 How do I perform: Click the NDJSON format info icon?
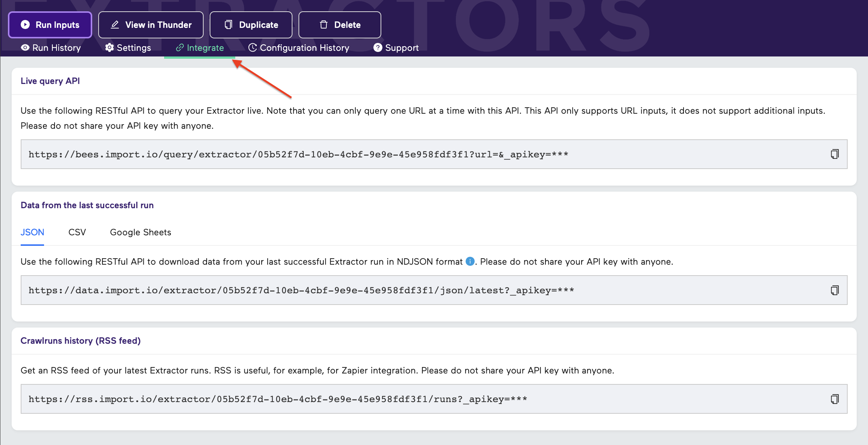coord(469,261)
